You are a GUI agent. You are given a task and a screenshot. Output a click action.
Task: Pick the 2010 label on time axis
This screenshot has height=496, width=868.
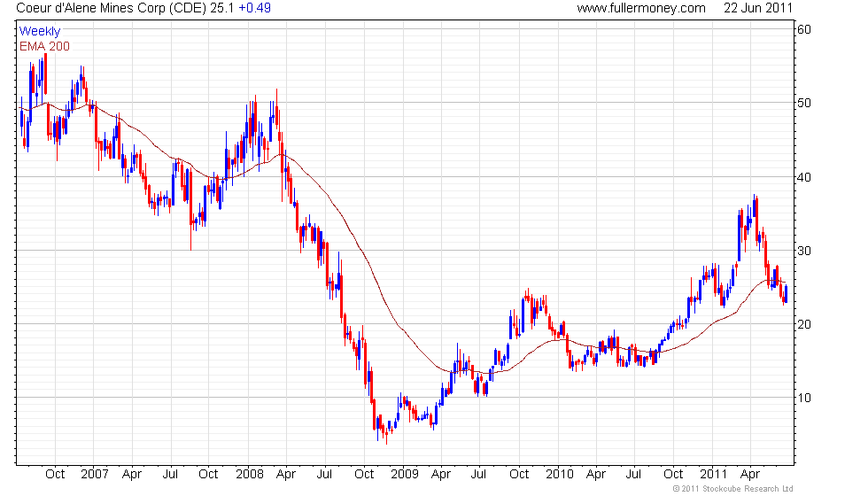tap(559, 474)
